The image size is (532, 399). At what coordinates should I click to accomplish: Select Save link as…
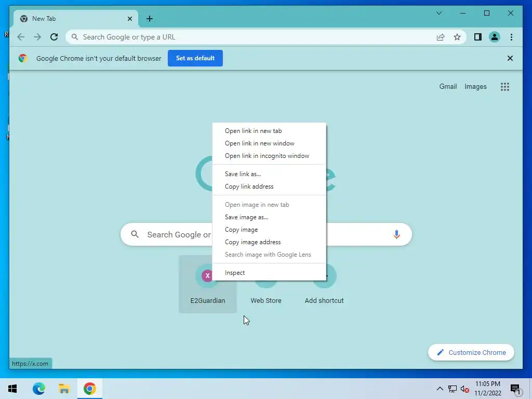click(269, 174)
